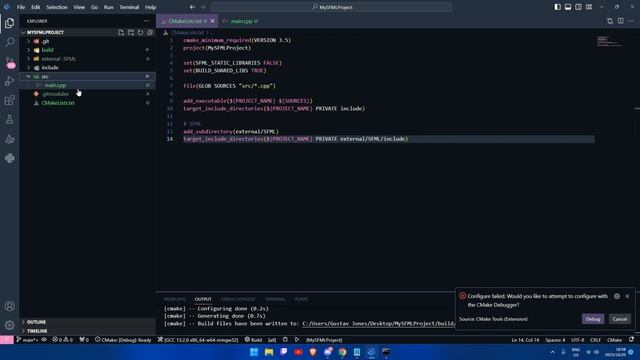The width and height of the screenshot is (640, 360).
Task: Open changes icon in editor toolbar
Action: coord(610,21)
